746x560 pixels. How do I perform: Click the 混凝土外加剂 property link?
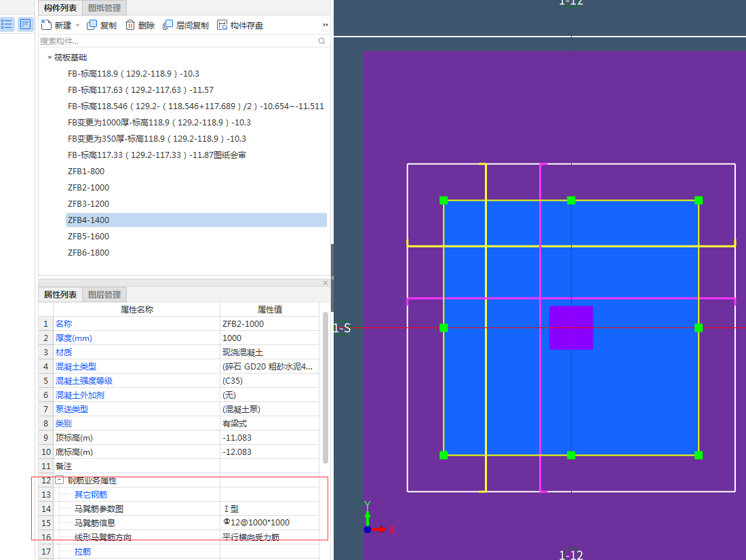pos(80,395)
